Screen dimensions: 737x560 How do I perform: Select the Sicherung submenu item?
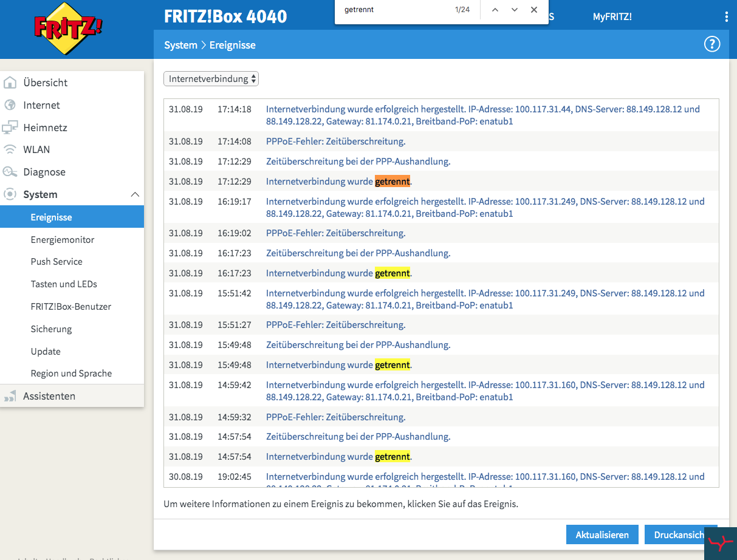coord(51,329)
